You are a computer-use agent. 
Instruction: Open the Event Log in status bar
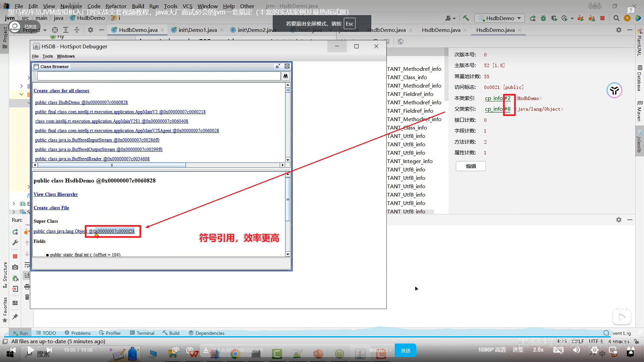(617, 333)
